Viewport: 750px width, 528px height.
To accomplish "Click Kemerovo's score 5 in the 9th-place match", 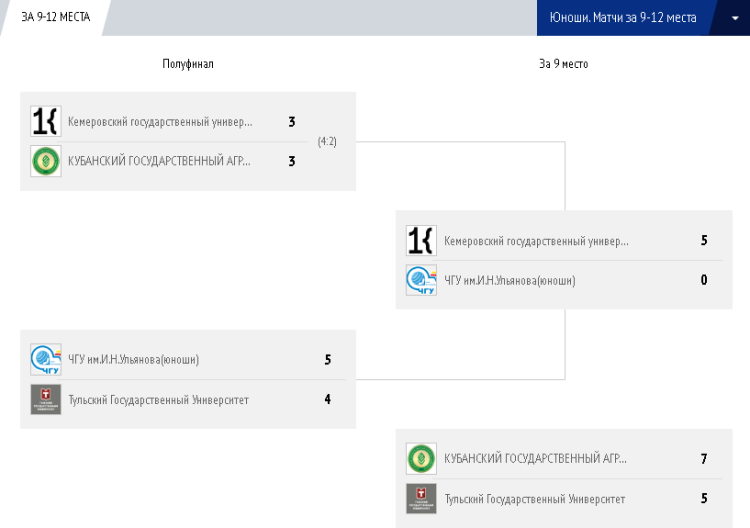I will [704, 241].
